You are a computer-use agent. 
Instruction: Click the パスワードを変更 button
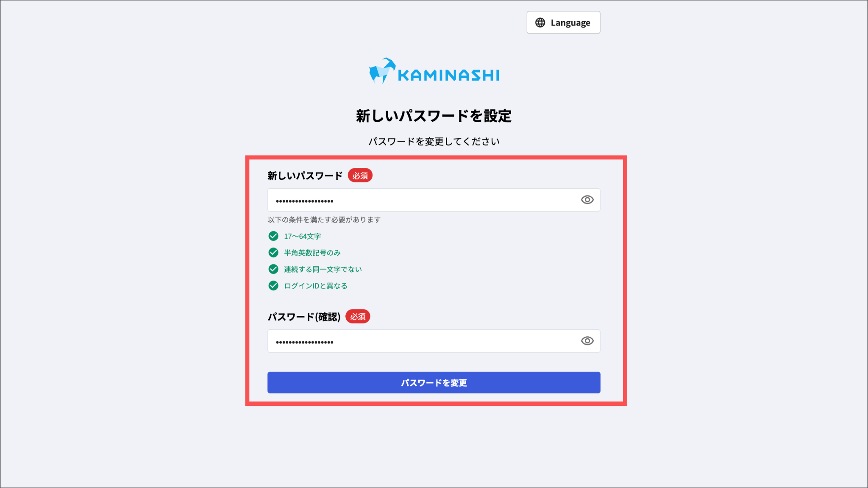434,382
